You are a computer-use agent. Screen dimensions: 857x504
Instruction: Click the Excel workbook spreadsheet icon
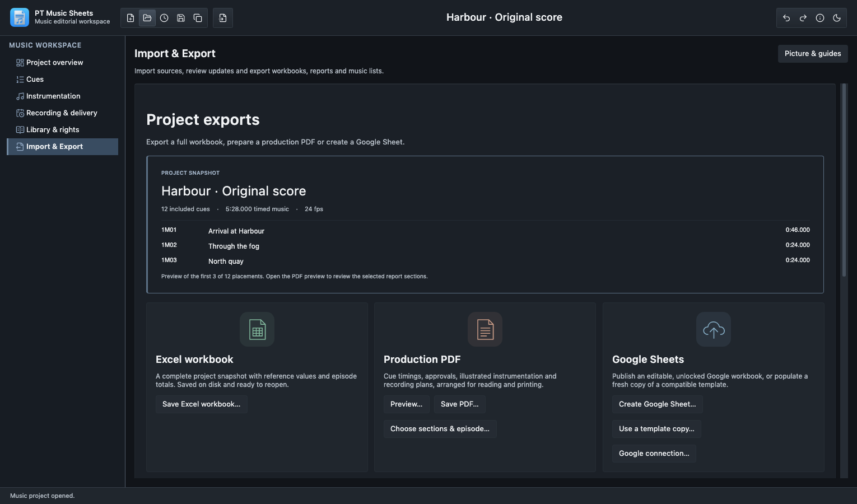pyautogui.click(x=257, y=329)
